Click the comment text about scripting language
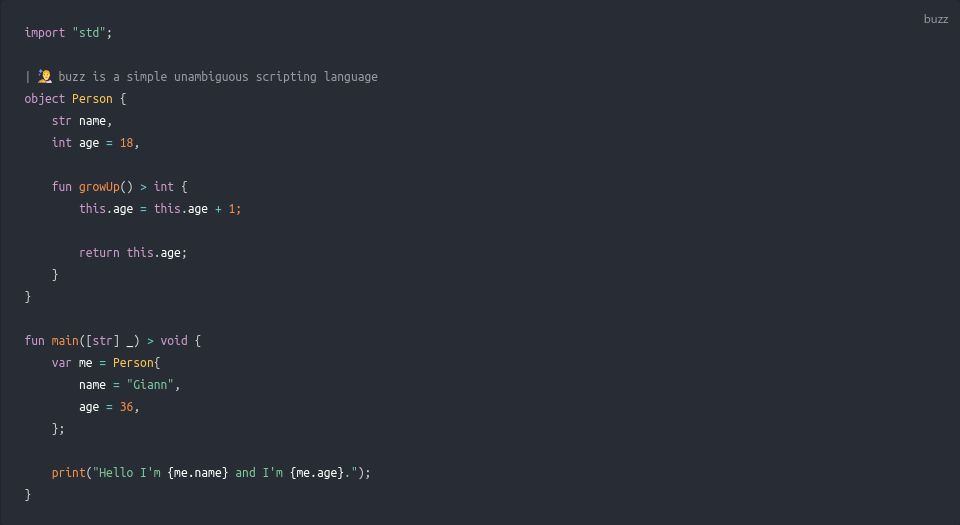 (x=218, y=76)
